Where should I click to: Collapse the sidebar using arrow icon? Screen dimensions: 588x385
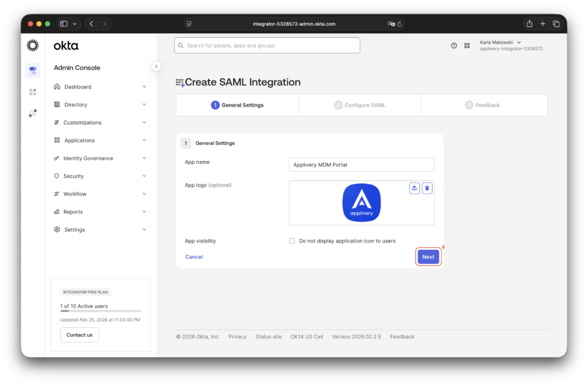(x=156, y=67)
